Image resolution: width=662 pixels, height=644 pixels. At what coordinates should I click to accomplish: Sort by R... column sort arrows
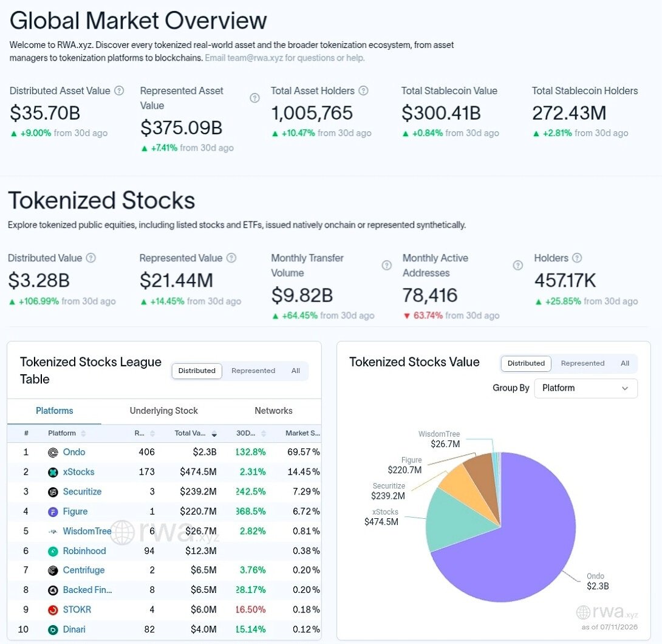tap(152, 433)
